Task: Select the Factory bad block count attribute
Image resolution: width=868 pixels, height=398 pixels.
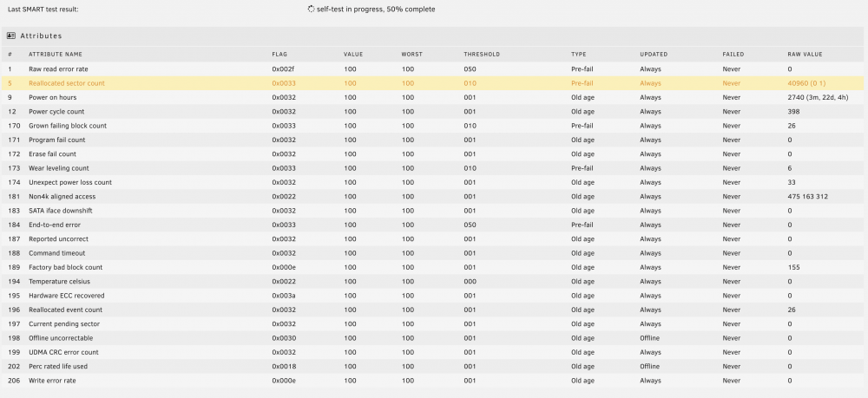Action: pos(65,268)
